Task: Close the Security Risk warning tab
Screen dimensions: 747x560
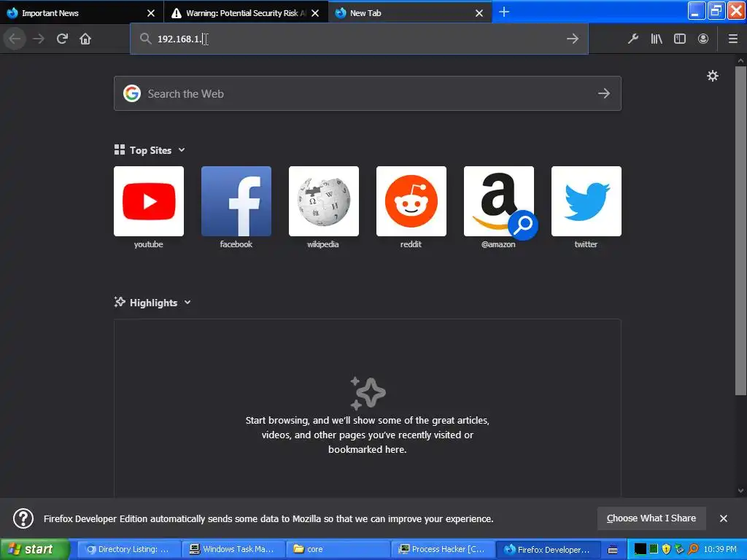Action: click(x=315, y=13)
